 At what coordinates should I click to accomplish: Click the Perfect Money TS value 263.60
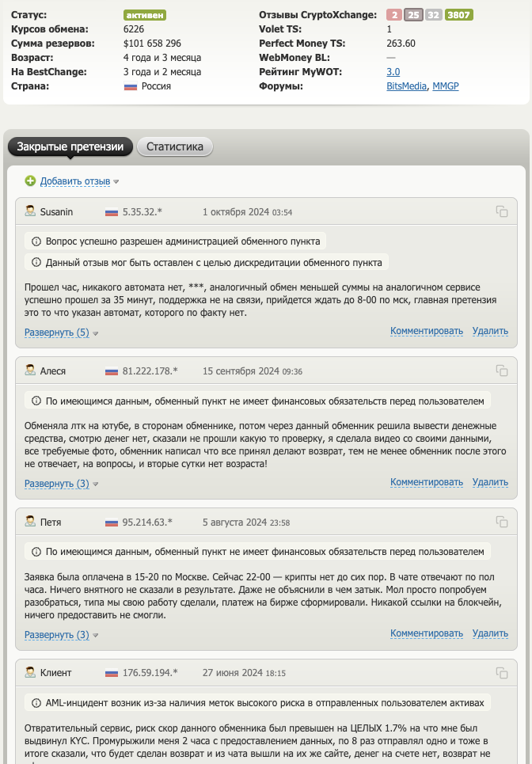401,44
